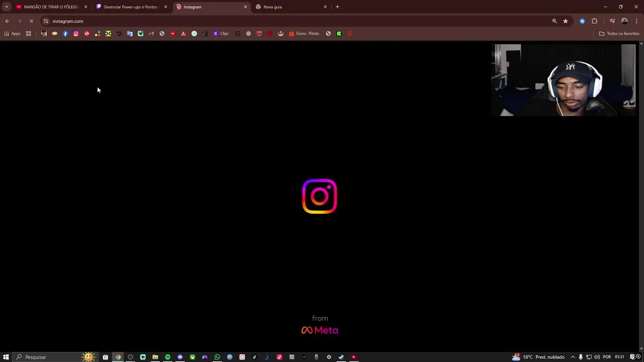Open the Apps shortcut in bookmarks bar
This screenshot has height=362, width=644.
[x=12, y=34]
